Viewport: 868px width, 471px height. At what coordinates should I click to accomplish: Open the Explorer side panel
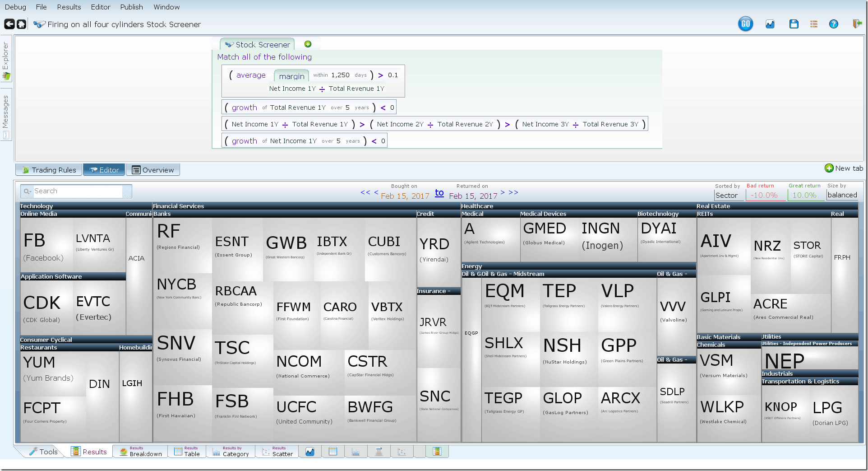[6, 59]
